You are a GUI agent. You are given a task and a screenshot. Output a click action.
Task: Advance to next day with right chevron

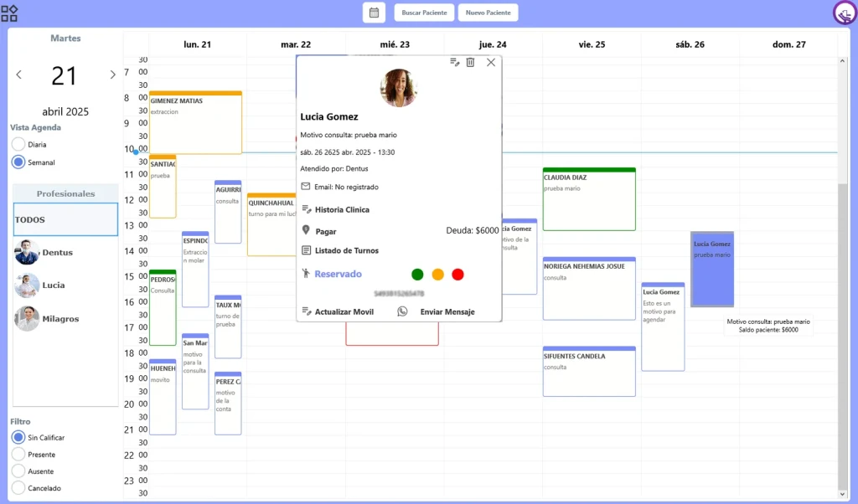pyautogui.click(x=112, y=75)
